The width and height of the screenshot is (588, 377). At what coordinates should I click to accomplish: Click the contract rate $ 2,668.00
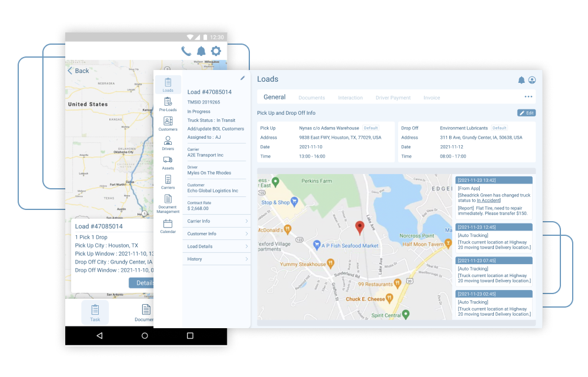(198, 209)
